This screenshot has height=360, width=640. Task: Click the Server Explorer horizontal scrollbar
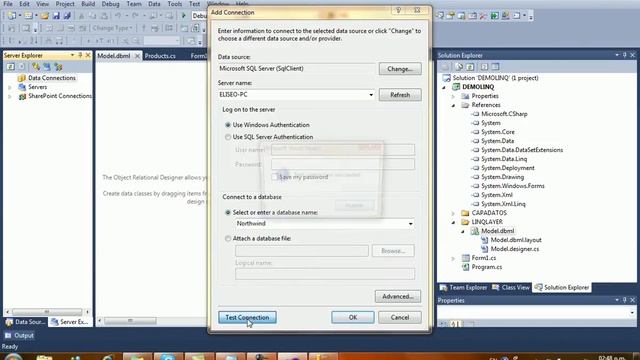click(x=47, y=312)
